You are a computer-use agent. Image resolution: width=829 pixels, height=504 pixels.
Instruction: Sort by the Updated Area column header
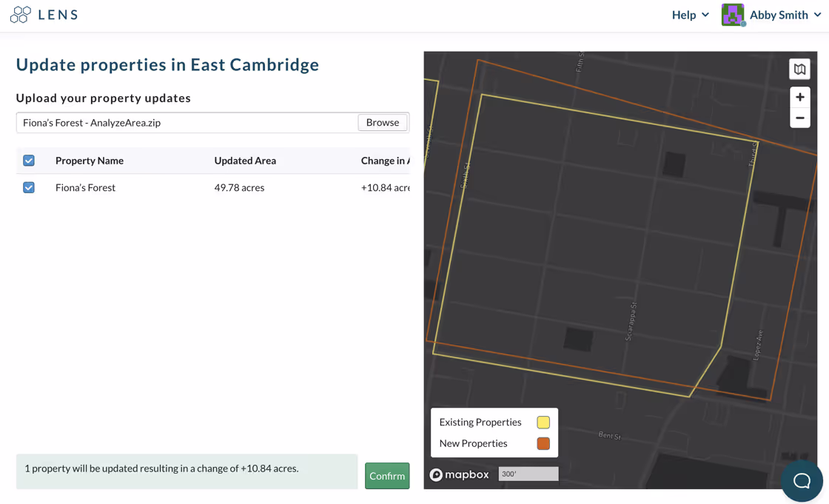point(245,161)
